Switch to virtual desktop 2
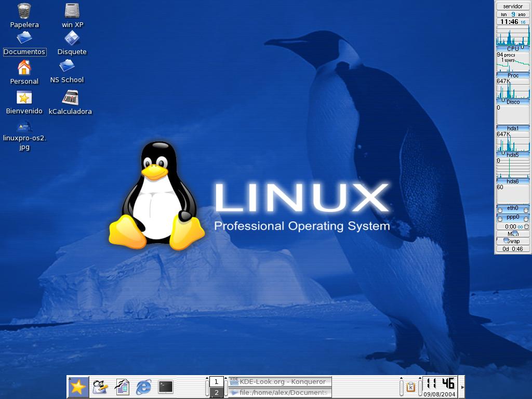The width and height of the screenshot is (532, 399). 216,393
